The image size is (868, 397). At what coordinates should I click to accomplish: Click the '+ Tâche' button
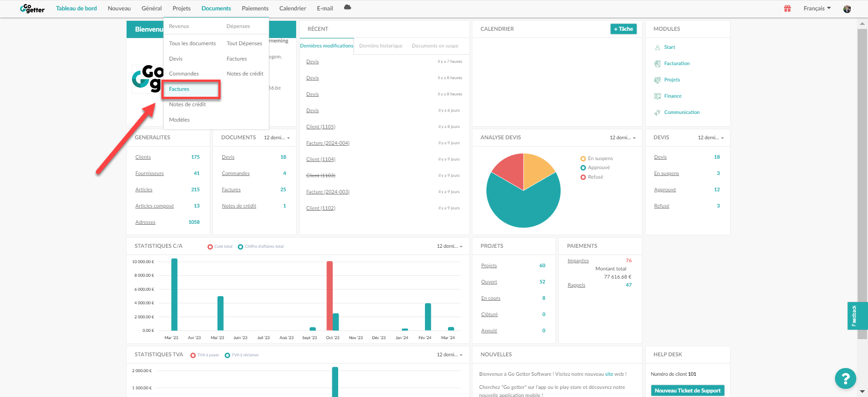click(623, 29)
